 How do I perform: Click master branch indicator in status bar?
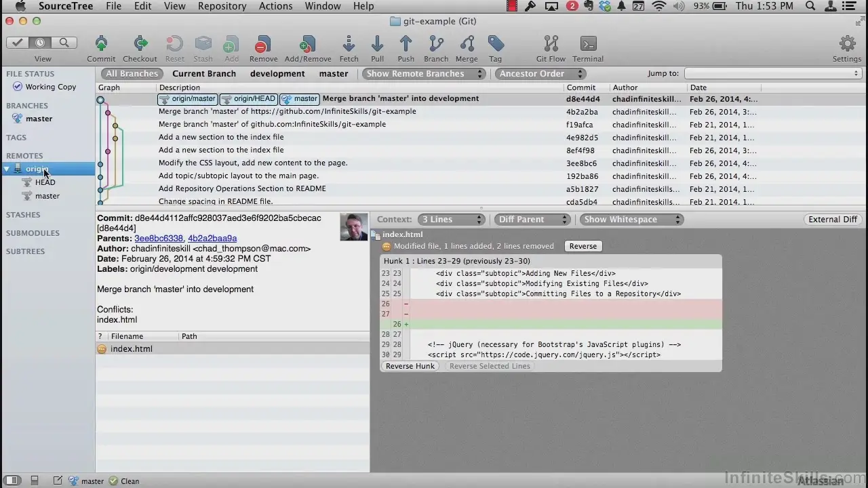click(x=86, y=481)
